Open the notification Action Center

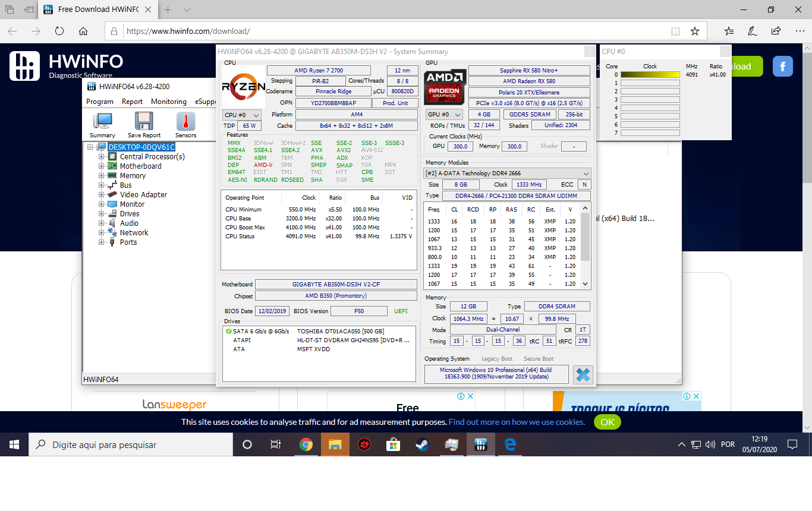pos(792,444)
